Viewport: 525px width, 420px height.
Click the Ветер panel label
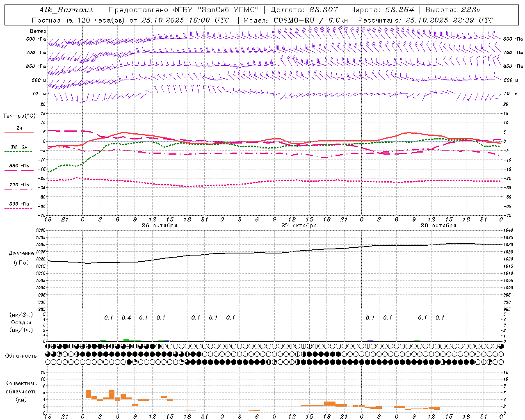(x=38, y=31)
